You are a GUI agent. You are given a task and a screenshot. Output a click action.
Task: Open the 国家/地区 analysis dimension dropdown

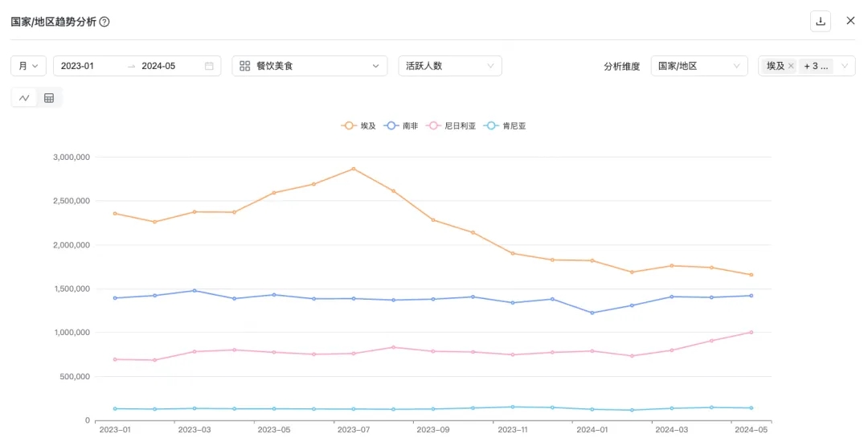(x=698, y=66)
